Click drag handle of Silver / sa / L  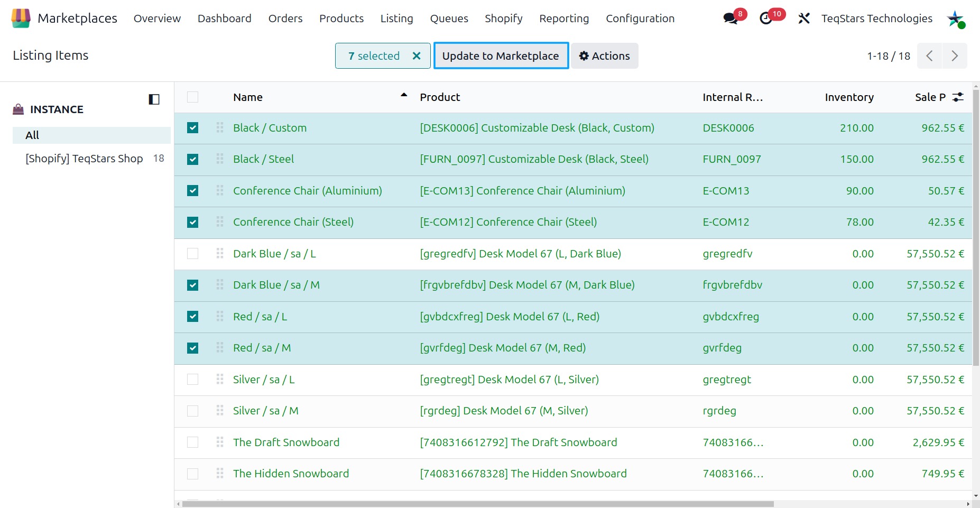click(x=220, y=379)
